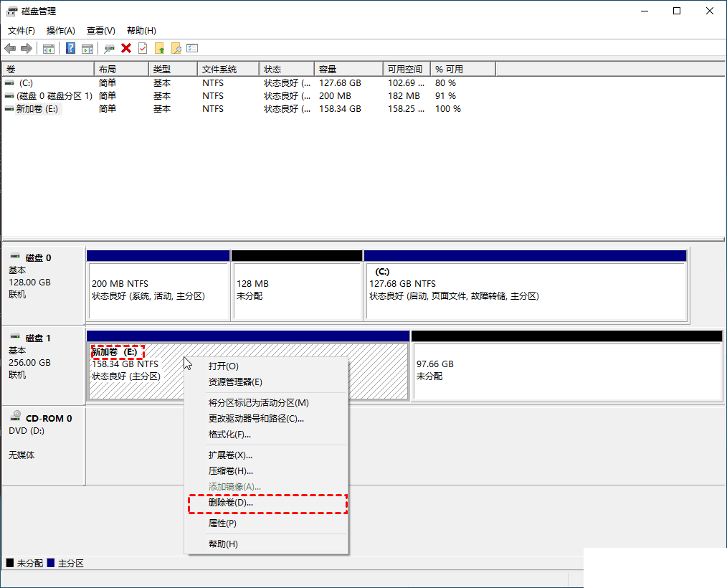Click the yellow page with magnifier icon
Viewport: 727px width, 588px height.
[176, 48]
